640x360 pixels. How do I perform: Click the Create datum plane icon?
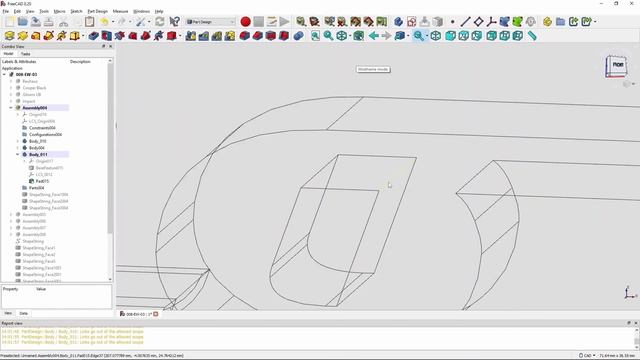(x=478, y=22)
